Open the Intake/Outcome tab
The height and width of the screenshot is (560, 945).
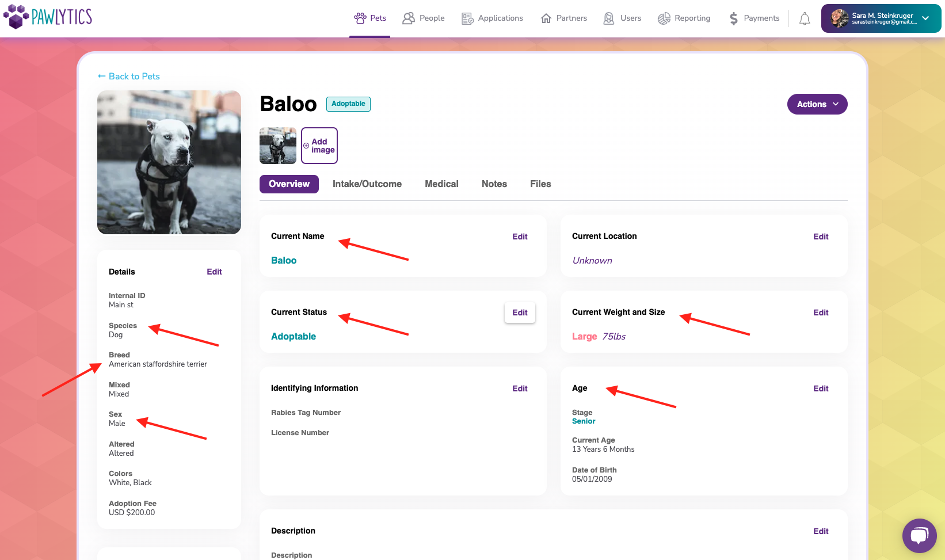tap(367, 184)
